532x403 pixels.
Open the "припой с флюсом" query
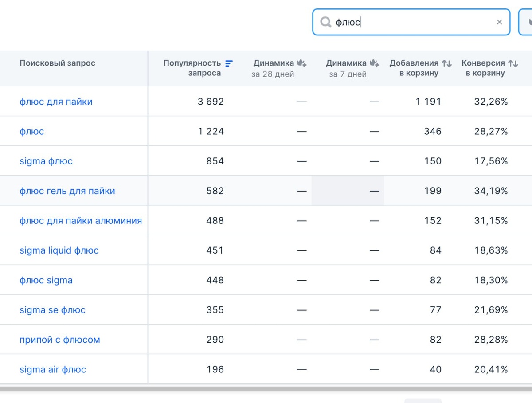(60, 340)
